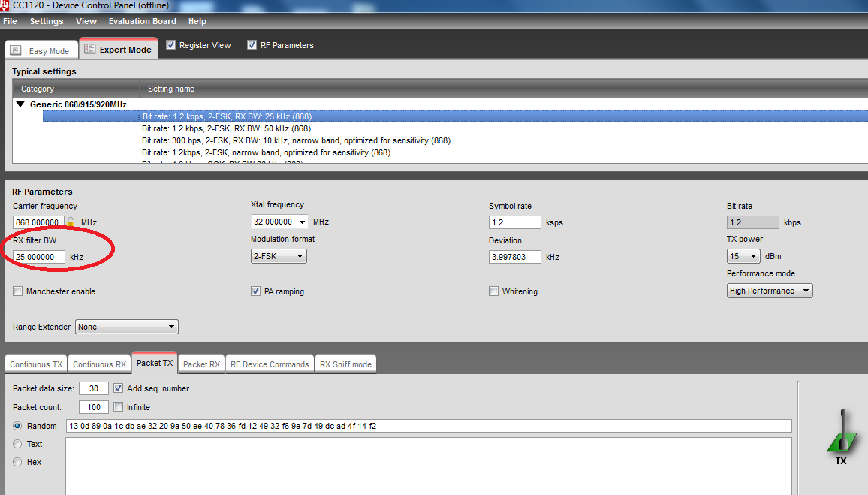This screenshot has height=495, width=868.
Task: Toggle the Register View checkbox
Action: (x=171, y=45)
